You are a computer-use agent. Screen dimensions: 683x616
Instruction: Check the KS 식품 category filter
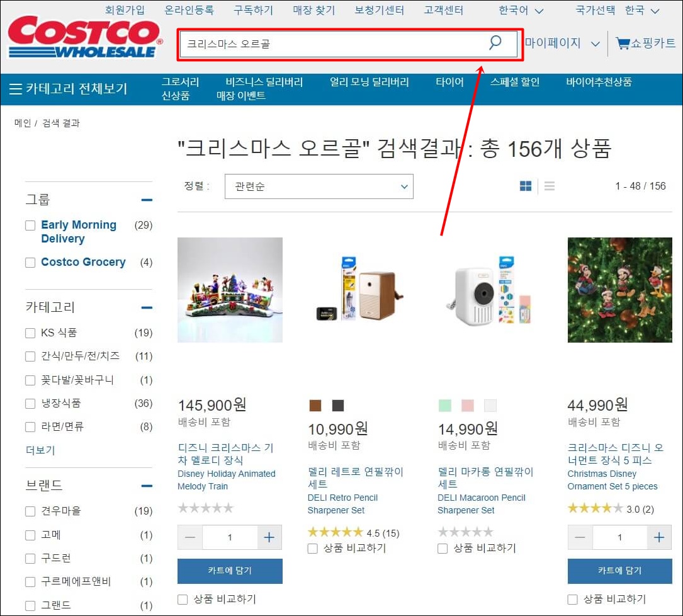30,333
